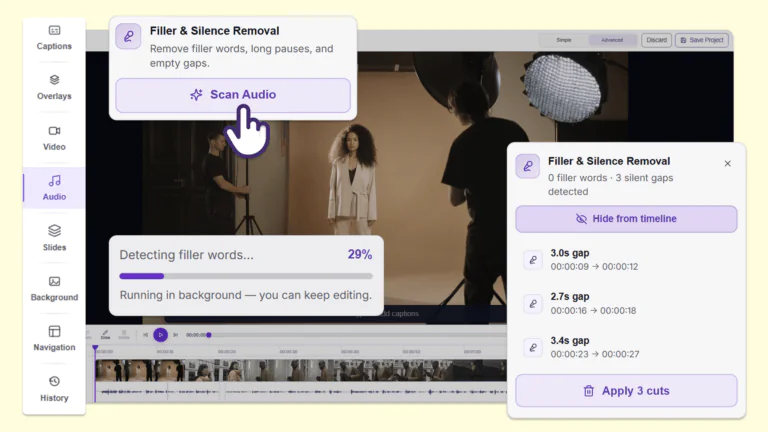Select the 2.7s gap entry
768x432 pixels.
[626, 304]
